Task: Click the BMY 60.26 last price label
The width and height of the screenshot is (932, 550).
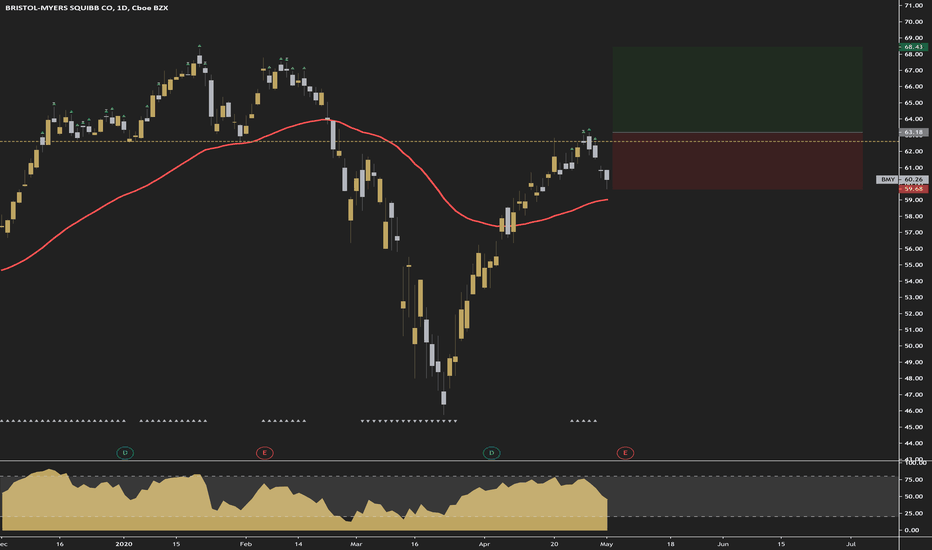Action: point(902,180)
